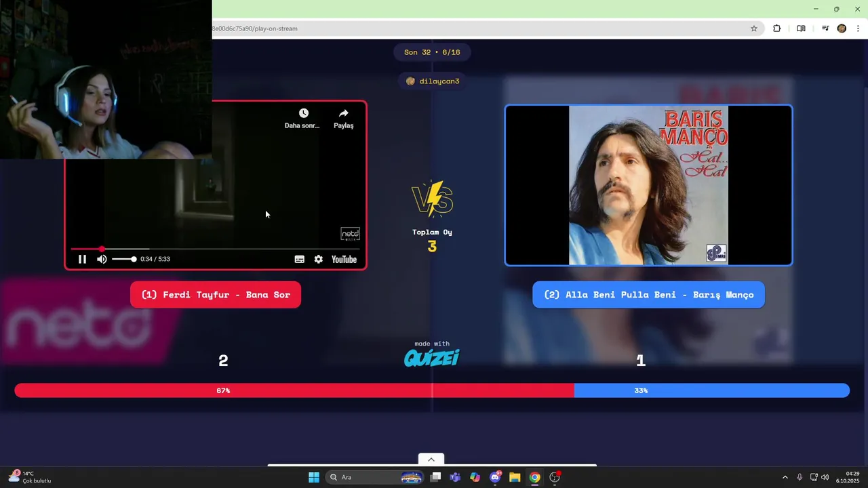Expand the bottom panel chevron
868x488 pixels.
click(431, 460)
